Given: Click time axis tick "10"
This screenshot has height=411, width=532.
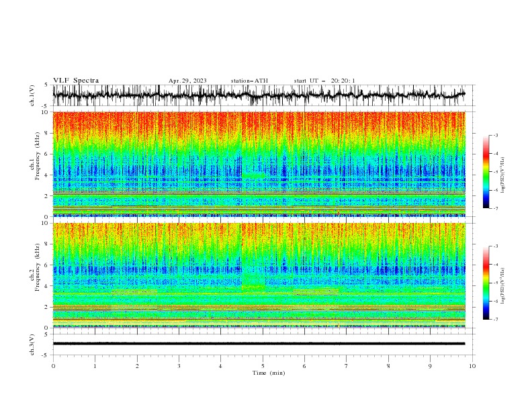Looking at the screenshot, I should tap(472, 366).
